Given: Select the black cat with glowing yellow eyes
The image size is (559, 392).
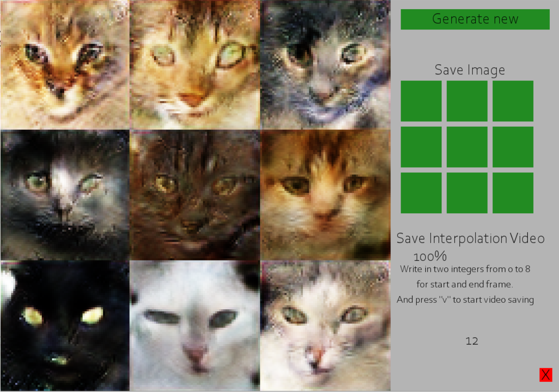Looking at the screenshot, I should pos(65,326).
